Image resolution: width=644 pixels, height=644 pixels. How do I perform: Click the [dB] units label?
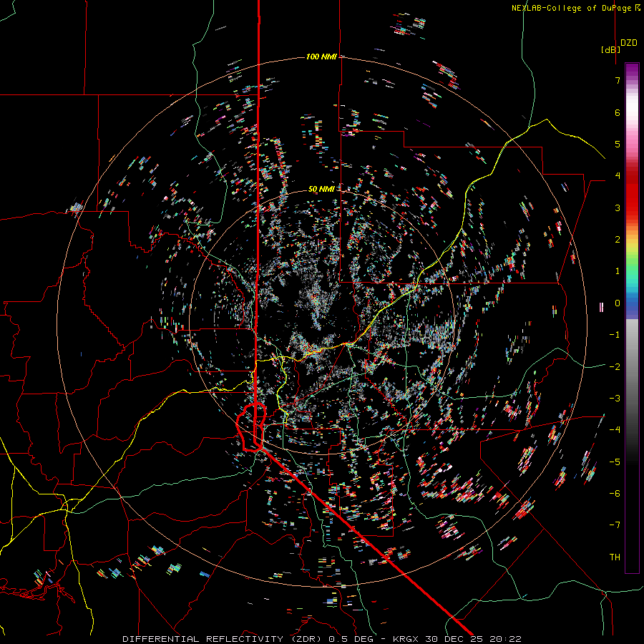(x=610, y=49)
